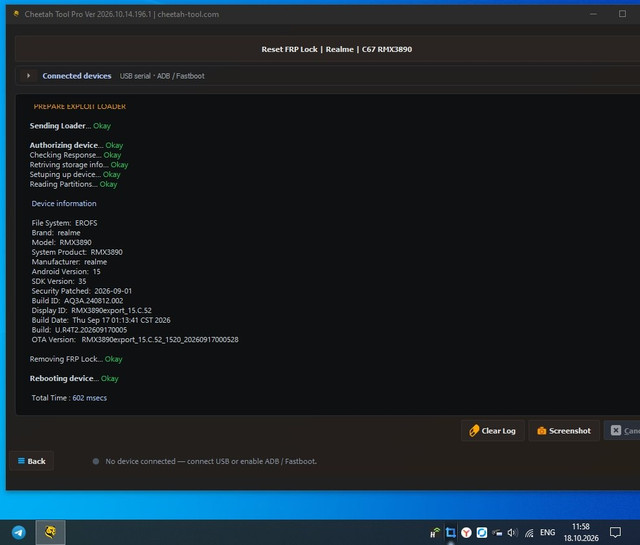The image size is (640, 545).
Task: Click the list icon on Back button
Action: (21, 461)
